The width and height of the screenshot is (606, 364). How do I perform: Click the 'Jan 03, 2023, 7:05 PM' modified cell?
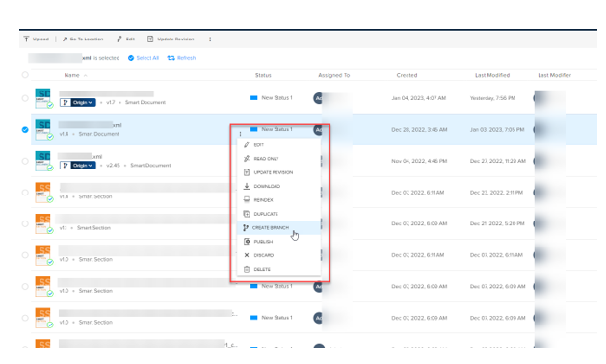pos(497,129)
